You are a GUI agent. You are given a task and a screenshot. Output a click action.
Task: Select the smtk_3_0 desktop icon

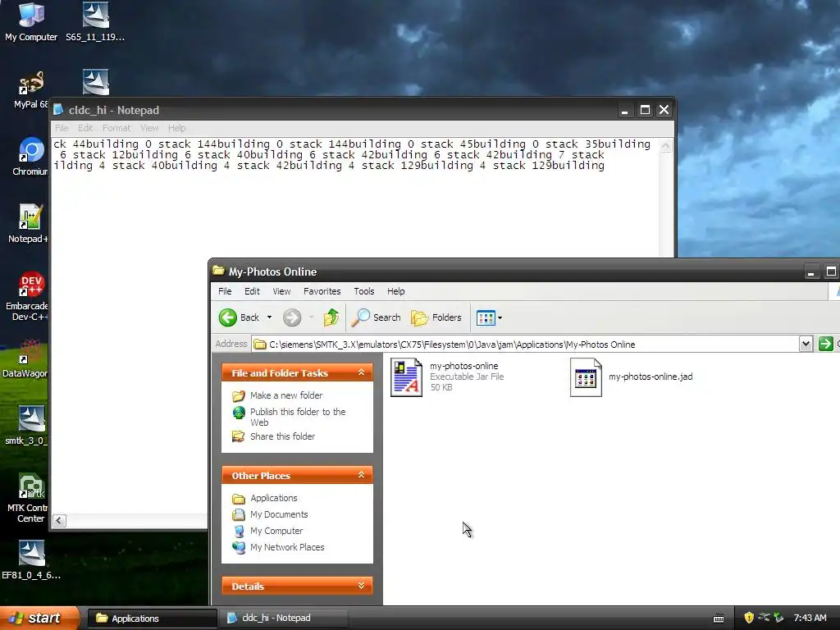pos(28,426)
